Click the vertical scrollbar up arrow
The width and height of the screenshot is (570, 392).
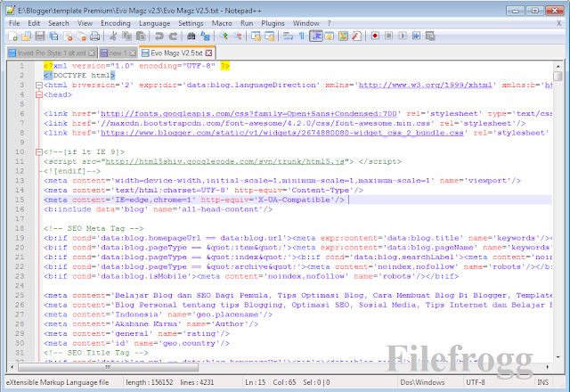[x=558, y=66]
